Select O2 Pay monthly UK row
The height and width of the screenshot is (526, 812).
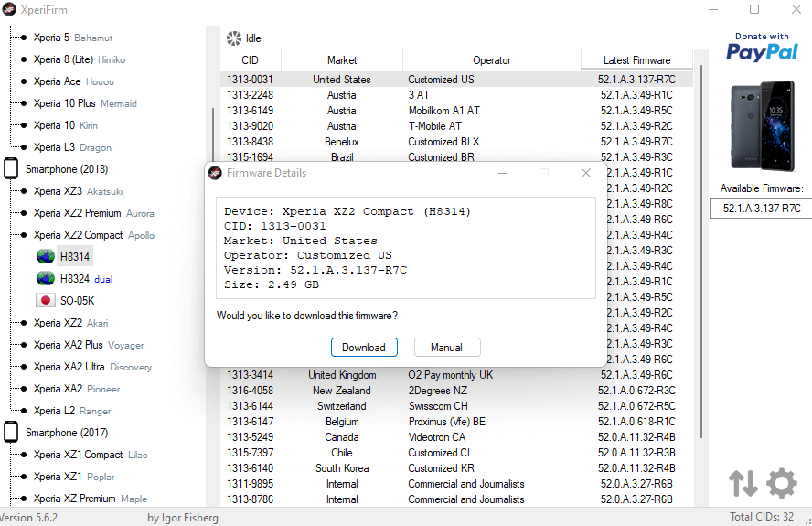(x=456, y=375)
